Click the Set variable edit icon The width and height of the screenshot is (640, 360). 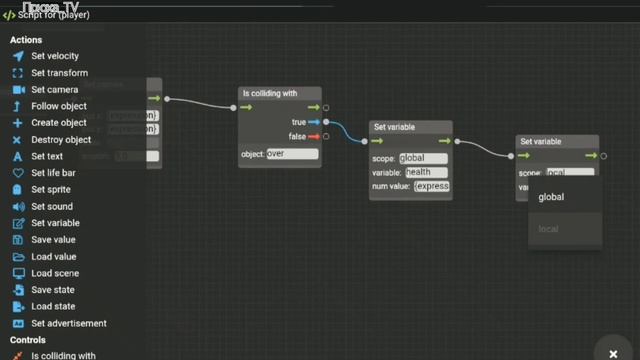pyautogui.click(x=18, y=223)
